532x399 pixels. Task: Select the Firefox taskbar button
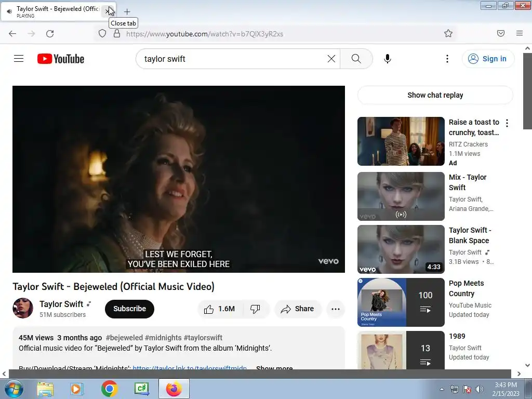click(174, 389)
